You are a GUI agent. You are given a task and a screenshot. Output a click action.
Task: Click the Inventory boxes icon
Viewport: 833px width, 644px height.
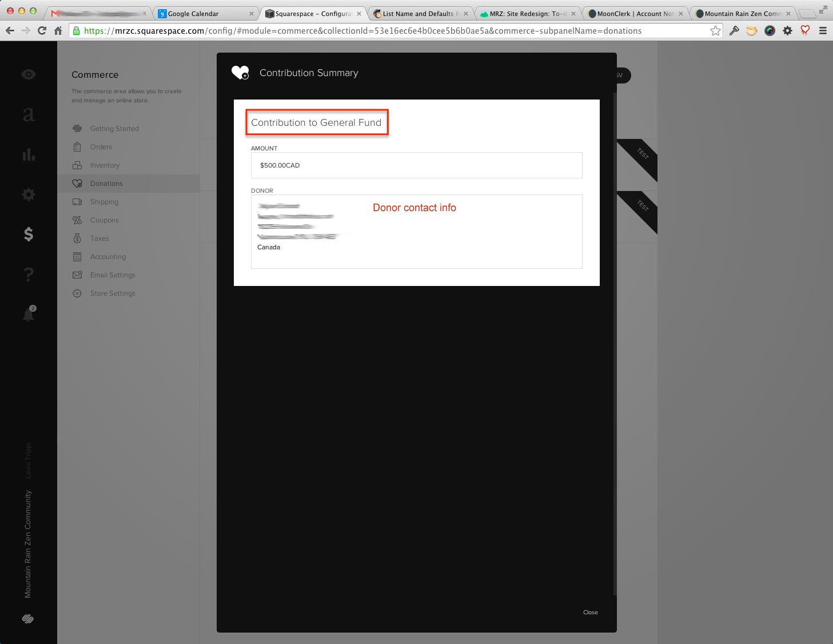pos(77,165)
